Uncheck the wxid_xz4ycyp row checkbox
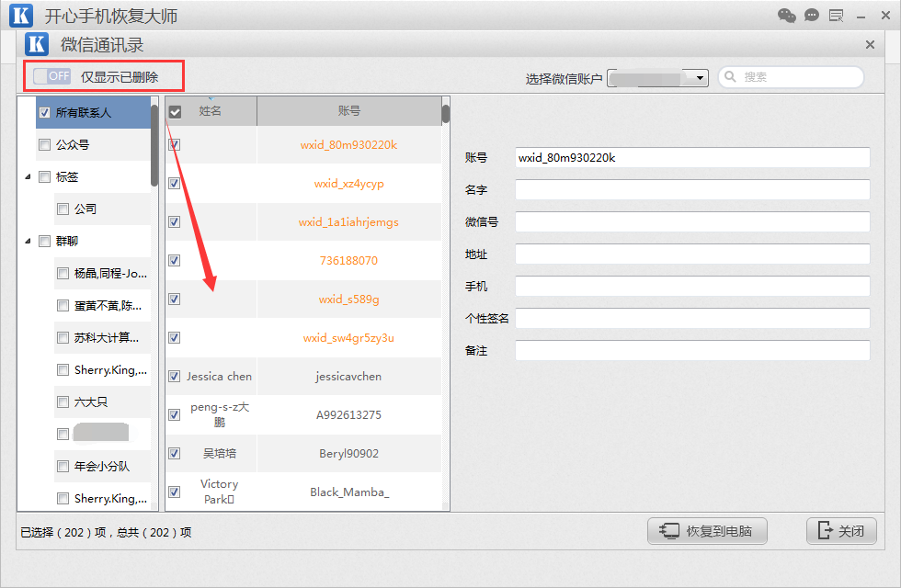This screenshot has height=588, width=901. tap(174, 183)
